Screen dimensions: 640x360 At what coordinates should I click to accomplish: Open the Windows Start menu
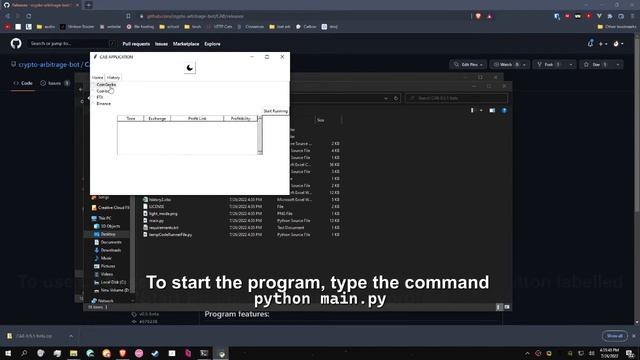coord(8,353)
